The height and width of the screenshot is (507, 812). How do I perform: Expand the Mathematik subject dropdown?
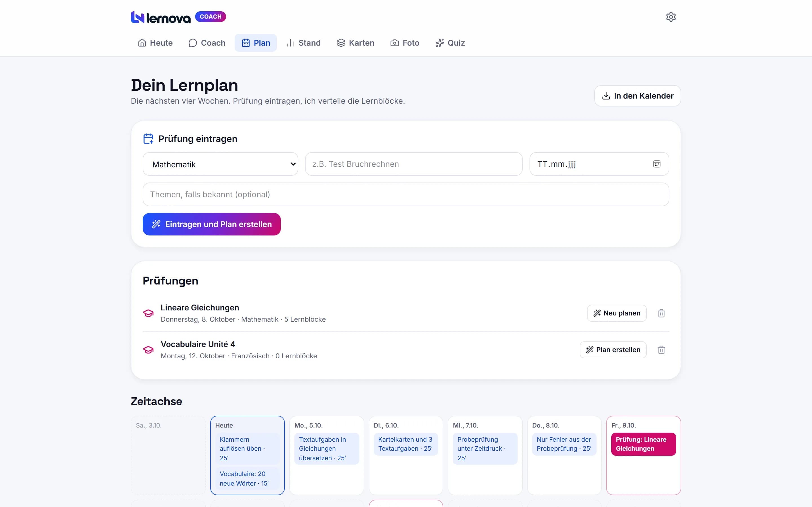point(220,164)
